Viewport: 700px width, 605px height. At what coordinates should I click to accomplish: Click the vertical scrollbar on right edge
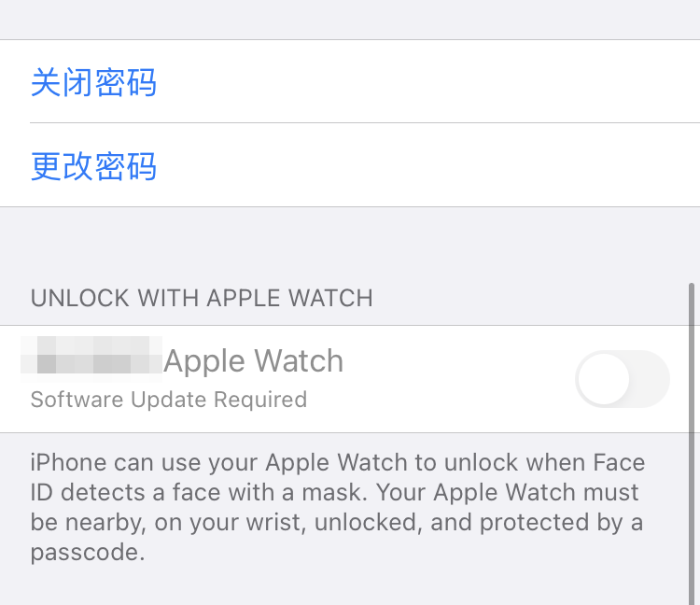[692, 443]
